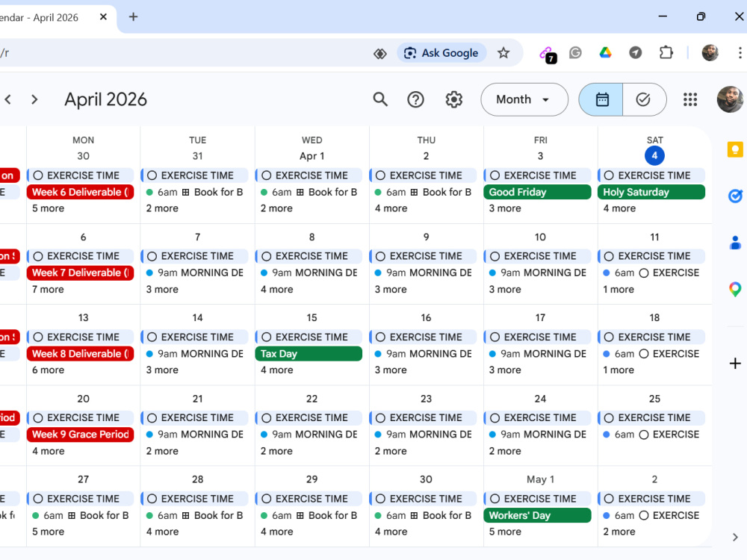This screenshot has height=560, width=747.
Task: Open the Good Friday event
Action: [x=537, y=193]
